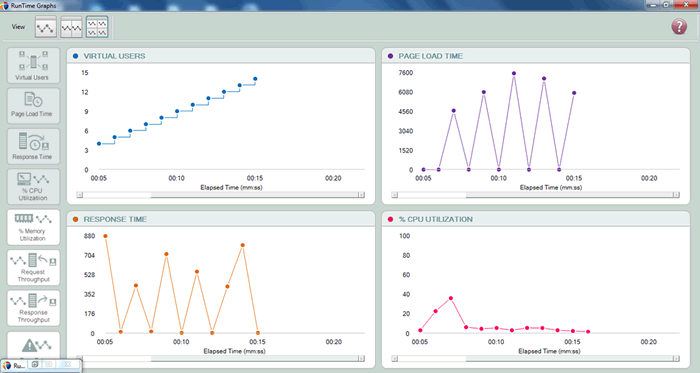This screenshot has height=373, width=700.
Task: Restore the minimized Ru... window
Action: point(34,365)
